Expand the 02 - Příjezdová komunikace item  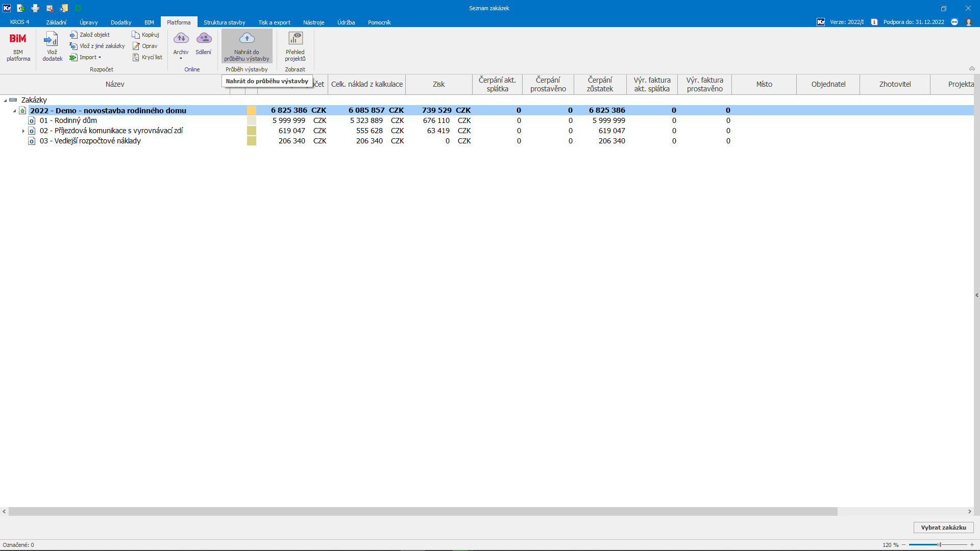(x=23, y=131)
